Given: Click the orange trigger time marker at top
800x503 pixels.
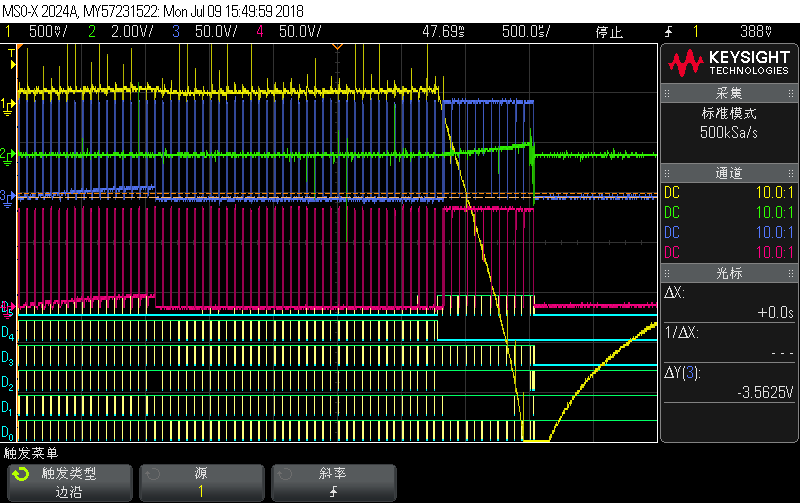Looking at the screenshot, I should 337,47.
